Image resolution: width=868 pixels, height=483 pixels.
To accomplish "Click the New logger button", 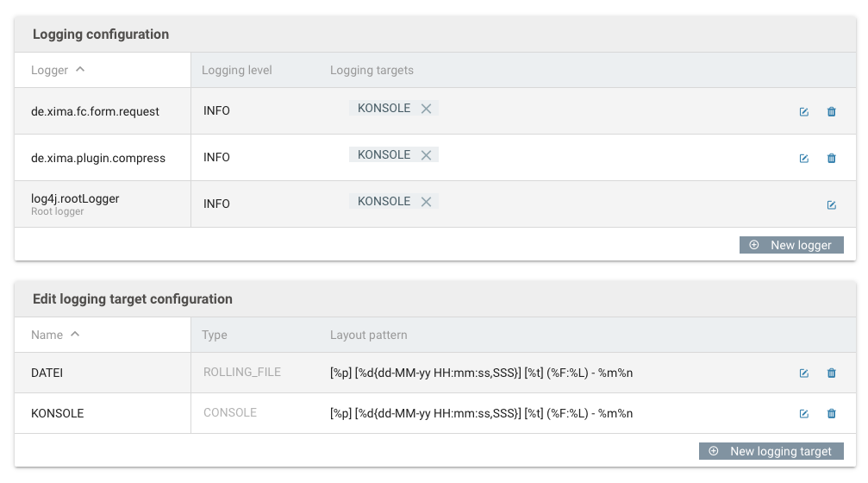I will click(x=791, y=245).
